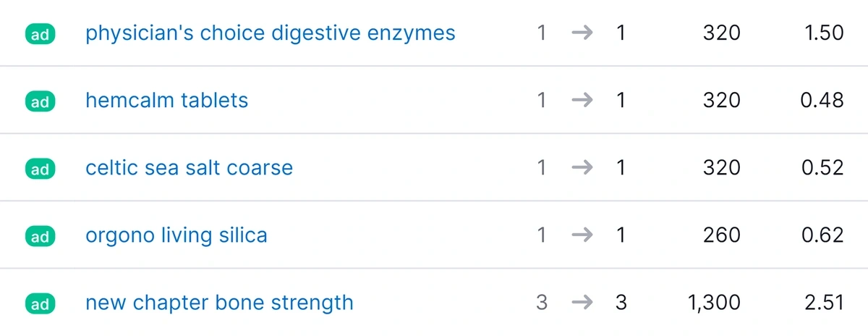Select the 1.50 CPC value in first row
868x336 pixels.
824,33
